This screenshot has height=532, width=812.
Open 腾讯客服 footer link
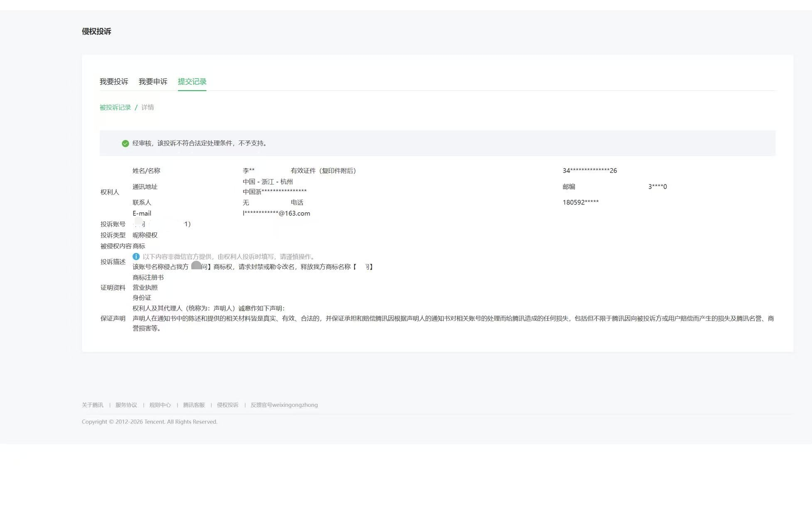tap(194, 405)
